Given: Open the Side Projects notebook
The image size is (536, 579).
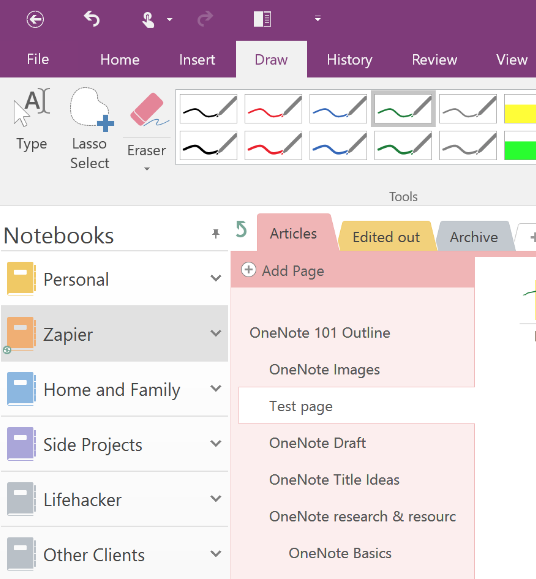Looking at the screenshot, I should tap(114, 444).
